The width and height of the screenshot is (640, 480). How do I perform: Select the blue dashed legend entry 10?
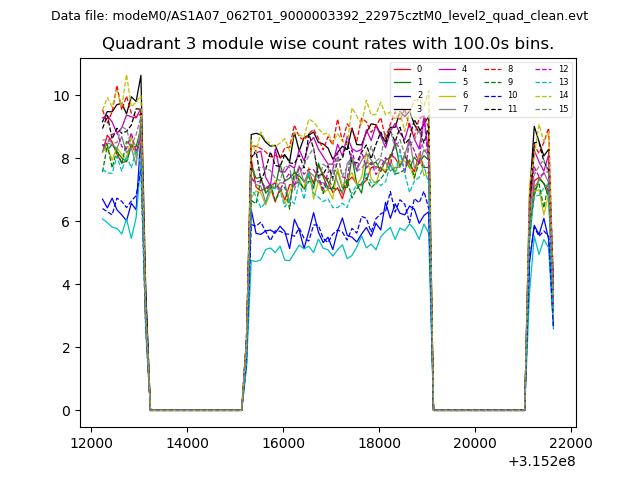click(x=494, y=95)
